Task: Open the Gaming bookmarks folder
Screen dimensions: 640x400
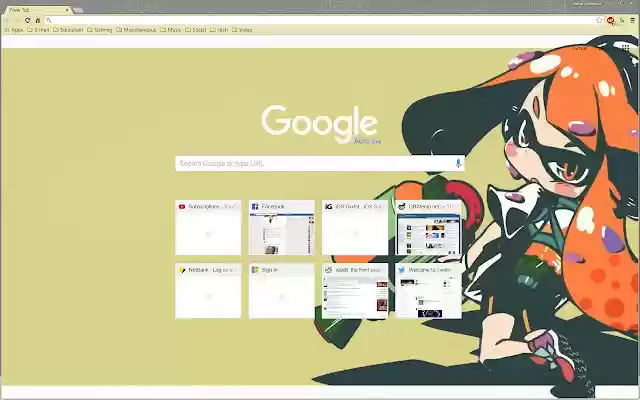Action: [100, 30]
